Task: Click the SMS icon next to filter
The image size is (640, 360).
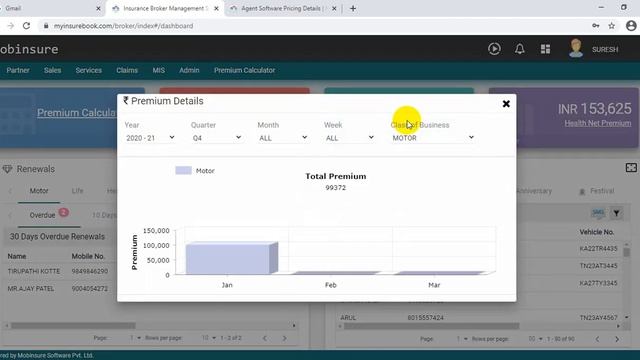Action: click(x=598, y=213)
